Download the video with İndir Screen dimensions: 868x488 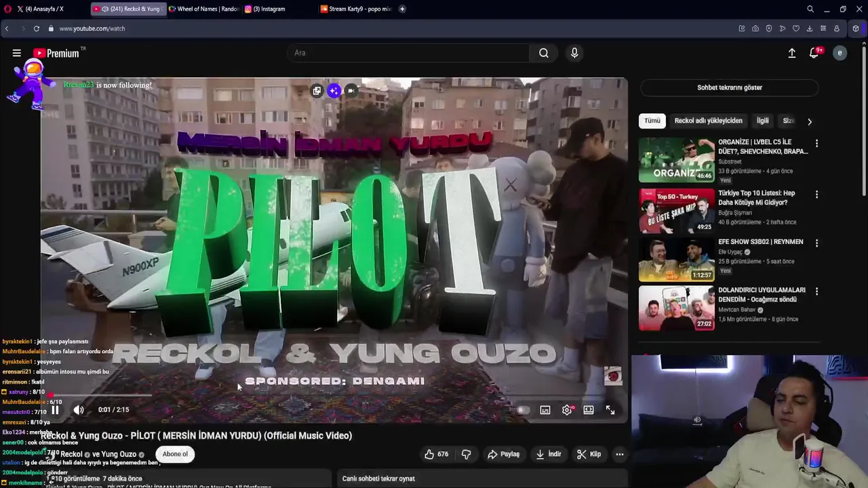[x=549, y=454]
